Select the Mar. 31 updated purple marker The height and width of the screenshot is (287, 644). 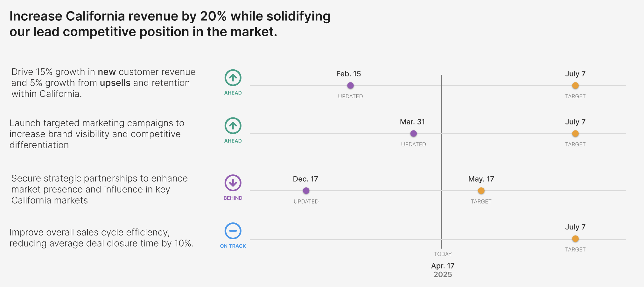click(x=413, y=134)
